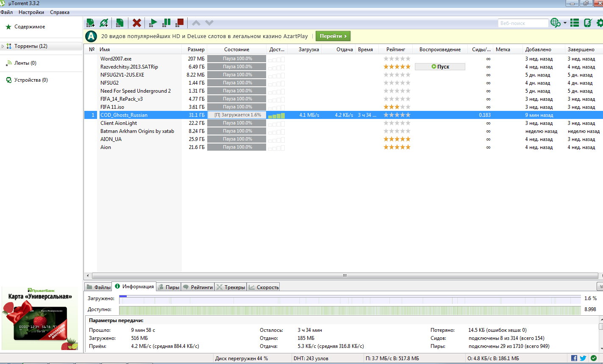Click Add Torrent from URL icon
This screenshot has height=364, width=603.
104,23
